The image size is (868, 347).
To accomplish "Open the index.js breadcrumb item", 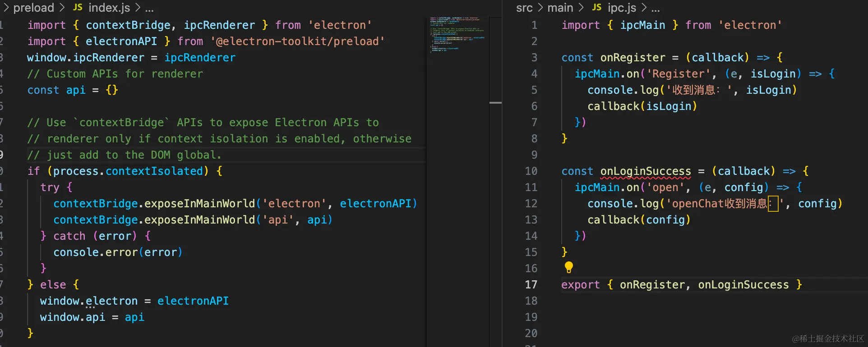I will click(x=109, y=8).
